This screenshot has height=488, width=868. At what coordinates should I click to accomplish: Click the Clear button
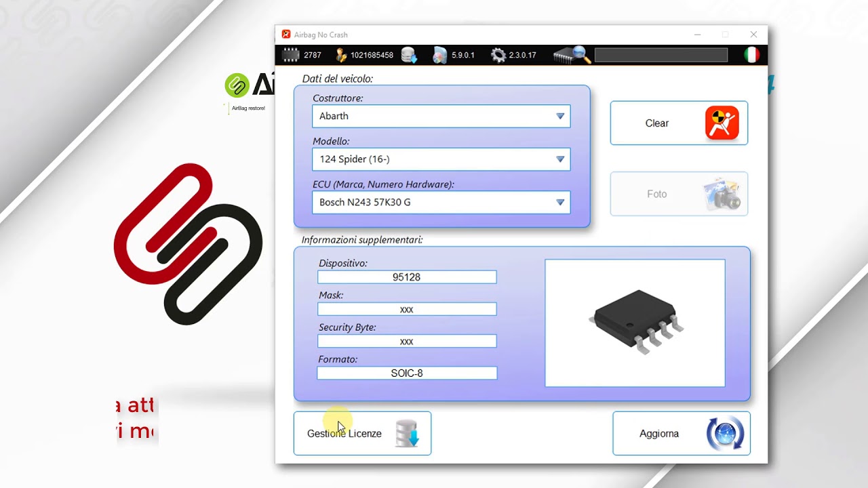coord(679,123)
